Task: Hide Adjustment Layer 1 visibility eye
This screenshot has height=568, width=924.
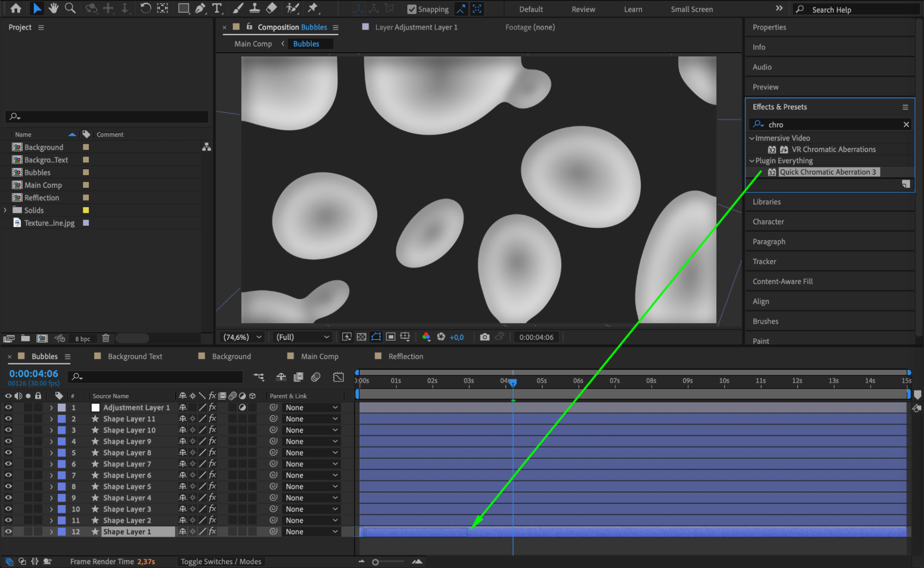Action: click(8, 407)
